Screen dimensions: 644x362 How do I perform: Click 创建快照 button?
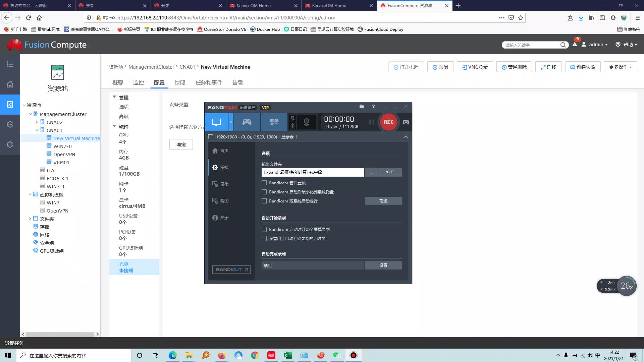point(583,67)
